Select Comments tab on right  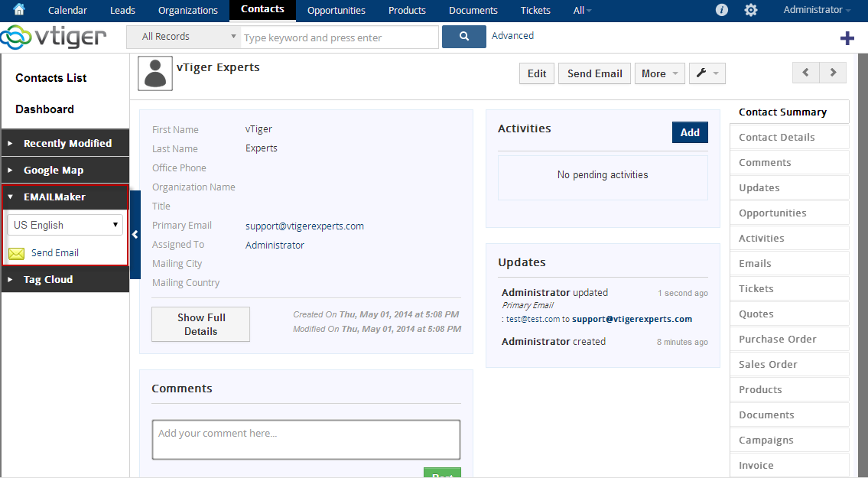(x=789, y=162)
